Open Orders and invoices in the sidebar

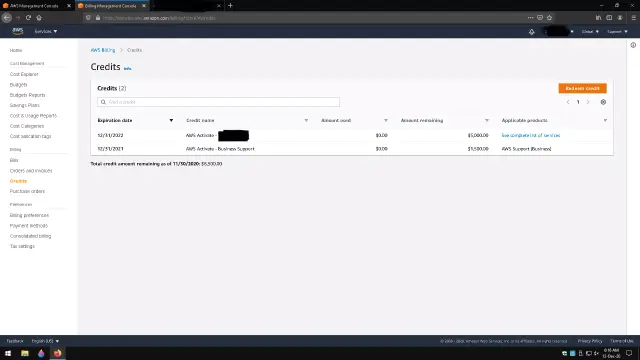click(x=31, y=171)
